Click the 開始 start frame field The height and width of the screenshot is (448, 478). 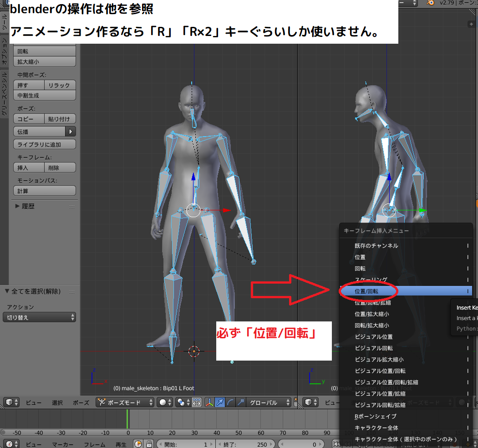[186, 444]
